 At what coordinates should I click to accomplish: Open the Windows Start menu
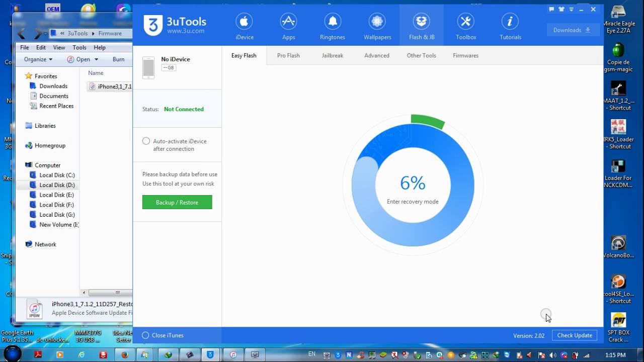tap(12, 354)
